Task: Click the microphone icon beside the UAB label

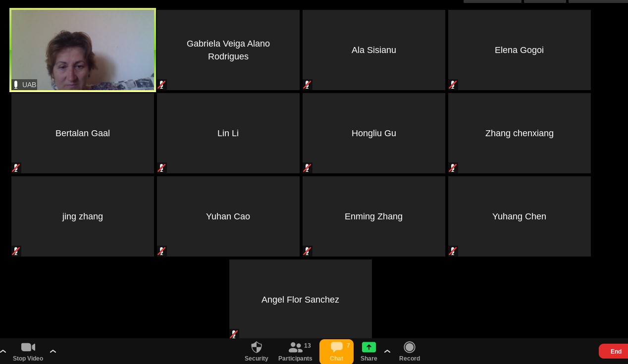Action: (x=16, y=85)
